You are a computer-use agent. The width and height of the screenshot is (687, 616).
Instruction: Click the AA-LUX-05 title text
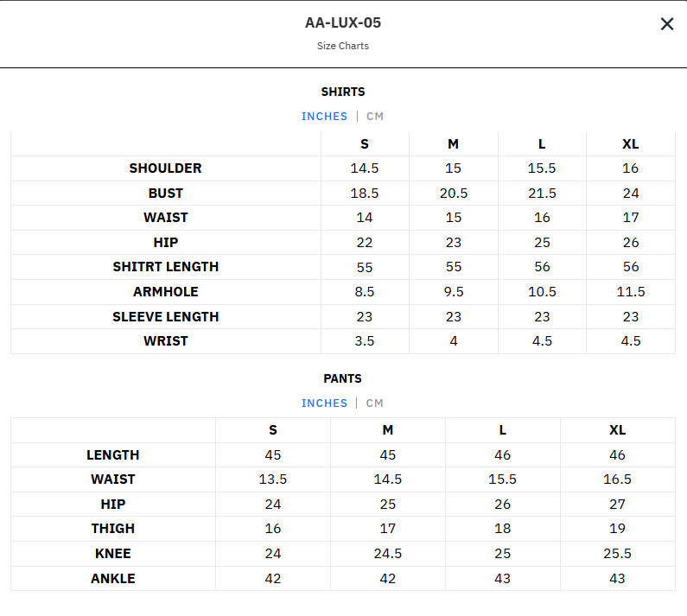pos(343,22)
